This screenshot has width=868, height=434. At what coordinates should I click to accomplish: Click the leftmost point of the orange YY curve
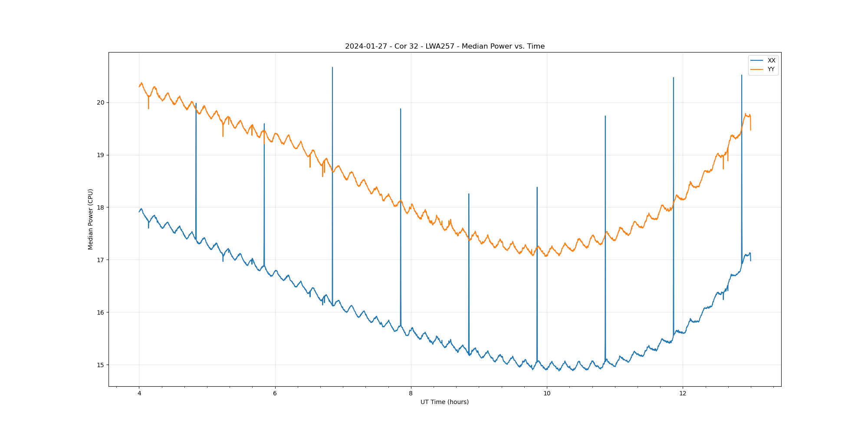point(139,87)
